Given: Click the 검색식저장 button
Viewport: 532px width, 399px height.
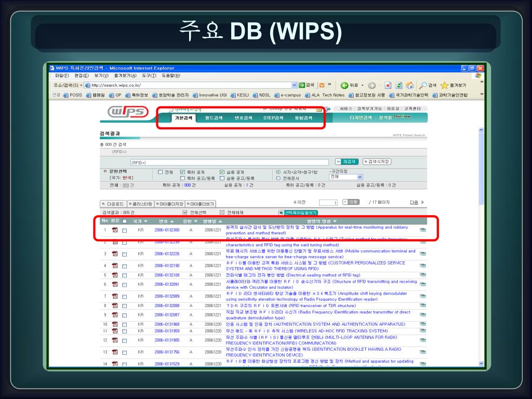Looking at the screenshot, I should pos(377,162).
